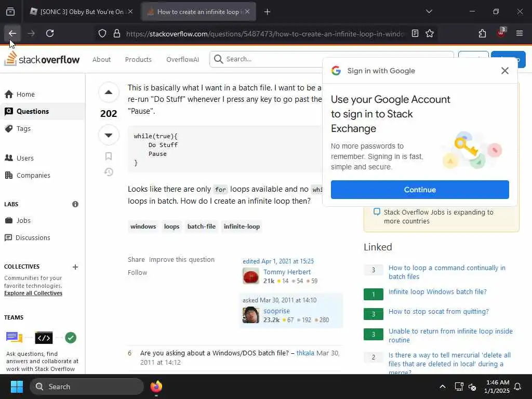Open the About menu item

(x=101, y=59)
